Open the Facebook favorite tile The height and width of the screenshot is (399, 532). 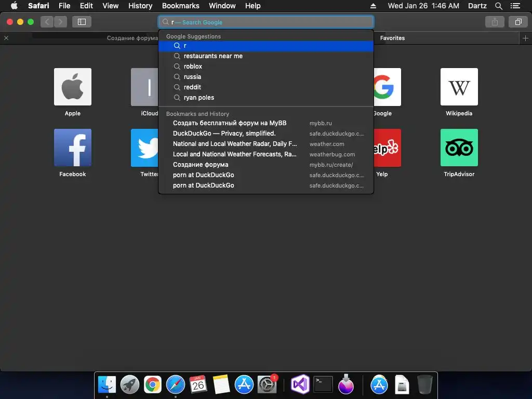[x=73, y=148]
